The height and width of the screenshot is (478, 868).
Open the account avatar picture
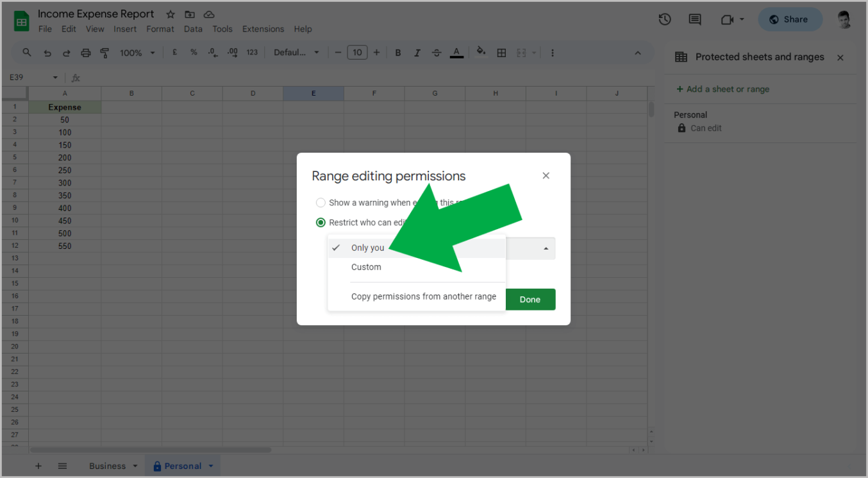click(845, 19)
